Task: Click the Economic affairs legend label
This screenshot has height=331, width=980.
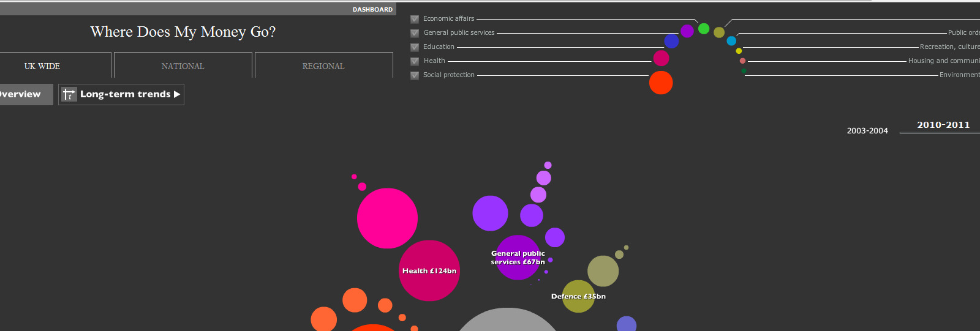Action: pos(448,18)
